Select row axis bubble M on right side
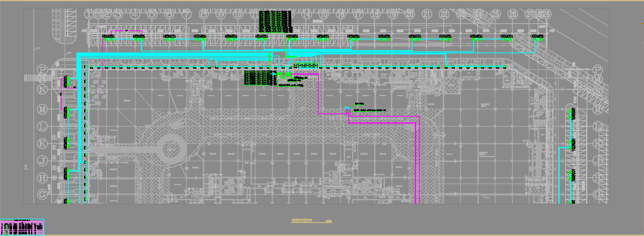This screenshot has width=644, height=236. (598, 109)
